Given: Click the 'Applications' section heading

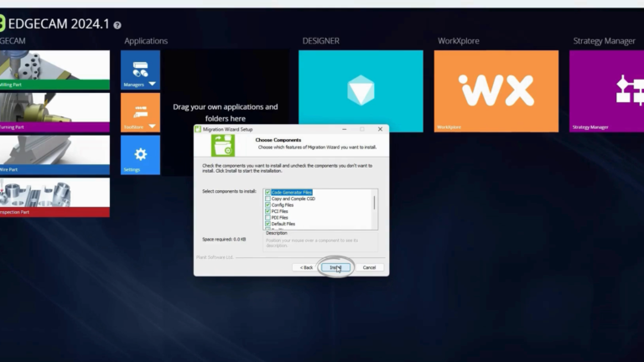Looking at the screenshot, I should click(x=146, y=40).
